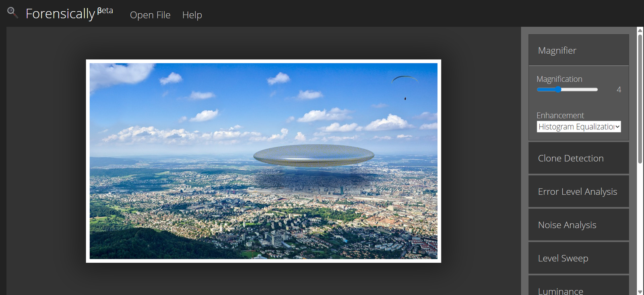Click the flying saucer in the image
644x295 pixels.
(314, 156)
